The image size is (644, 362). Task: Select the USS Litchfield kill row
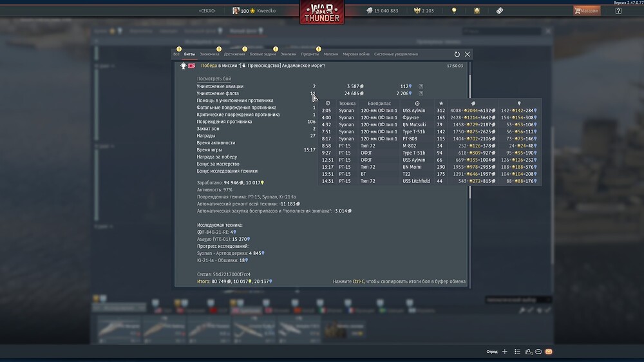coord(429,181)
